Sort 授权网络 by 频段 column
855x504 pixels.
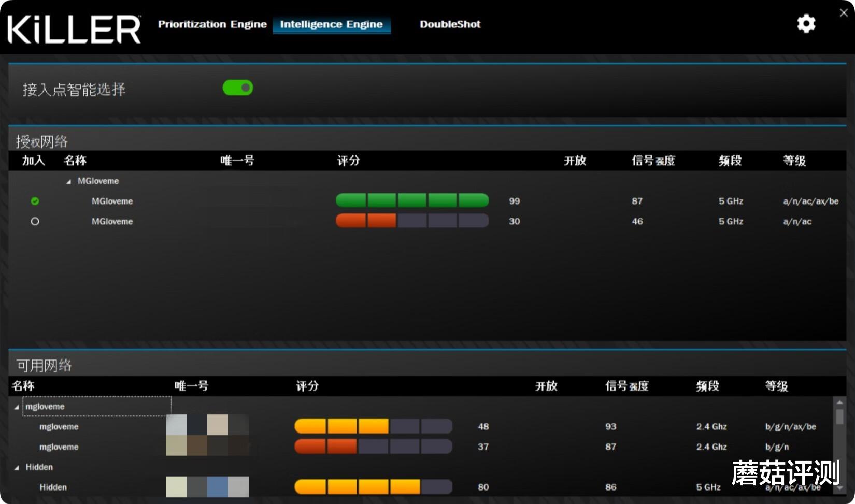(730, 161)
